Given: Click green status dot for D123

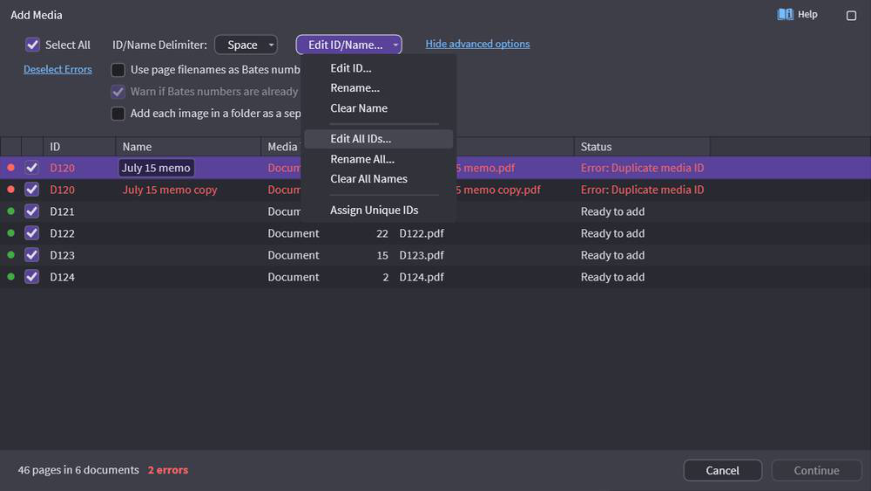Looking at the screenshot, I should click(11, 254).
